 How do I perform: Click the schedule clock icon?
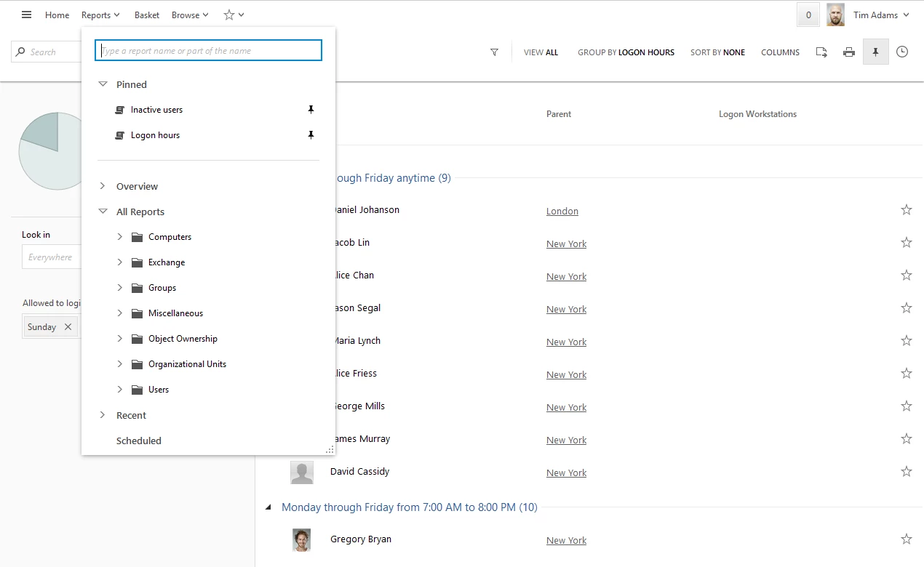(902, 52)
